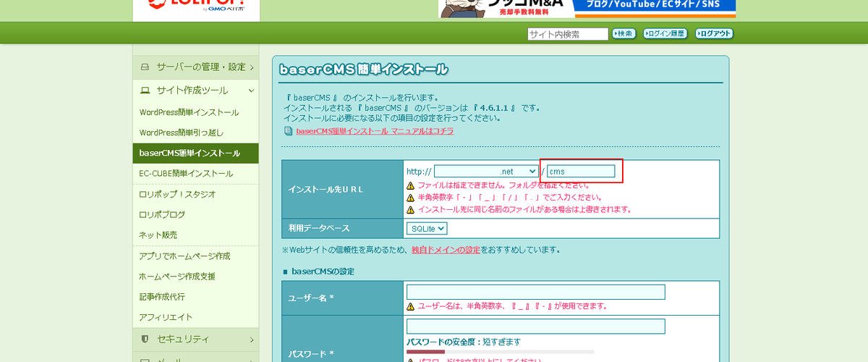This screenshot has height=362, width=868.
Task: Click the warning icon beside ファイルは指定できません
Action: [x=411, y=186]
